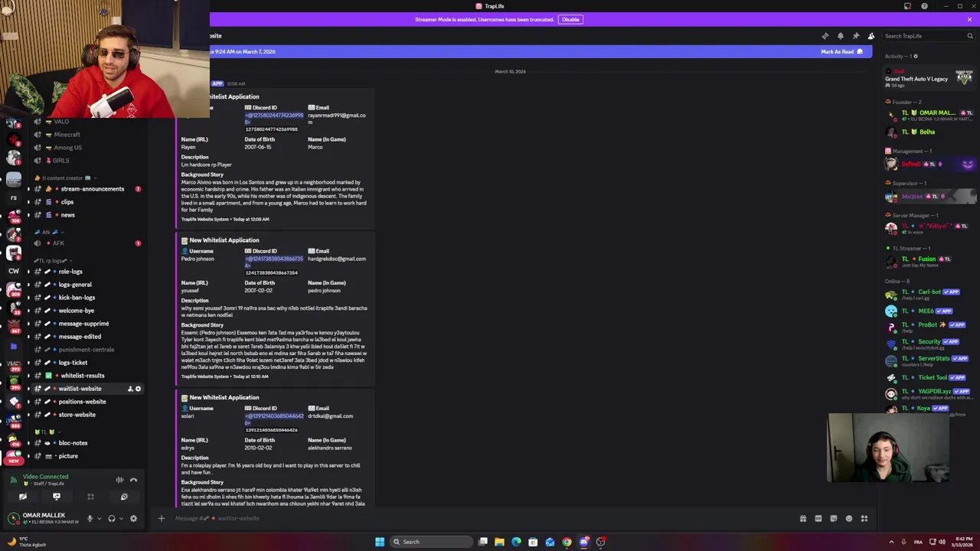This screenshot has width=980, height=551.
Task: Open the sticker picker
Action: click(x=833, y=518)
